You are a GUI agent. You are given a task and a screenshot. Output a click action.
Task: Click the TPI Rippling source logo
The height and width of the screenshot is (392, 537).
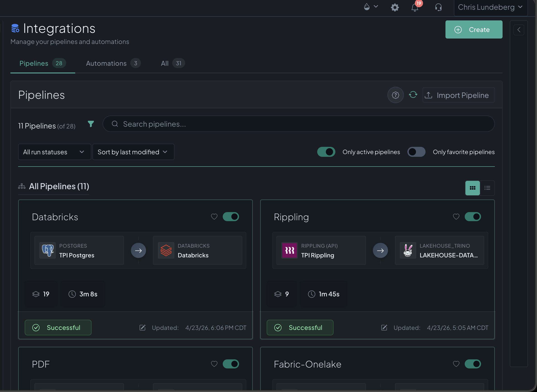pyautogui.click(x=289, y=250)
